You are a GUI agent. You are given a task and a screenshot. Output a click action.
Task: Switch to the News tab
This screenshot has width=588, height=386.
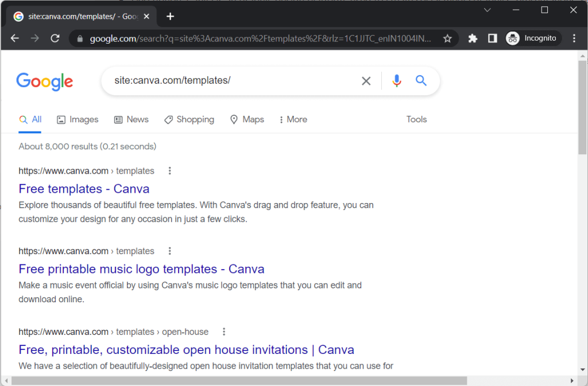(131, 119)
